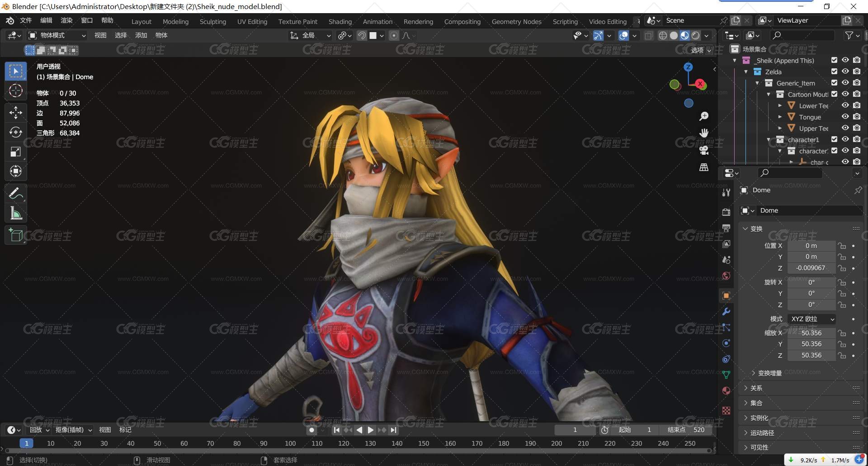Toggle X-ray mode
This screenshot has height=466, width=868.
click(x=649, y=35)
